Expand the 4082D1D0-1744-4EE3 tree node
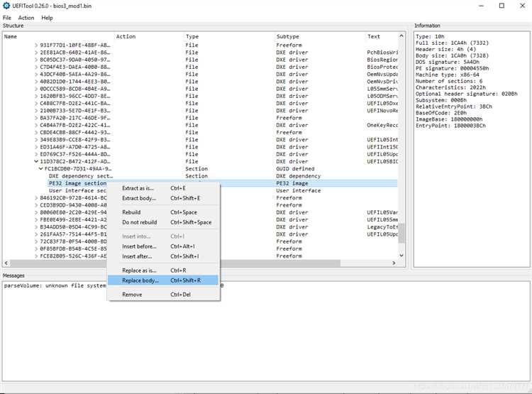This screenshot has width=532, height=394. [36, 82]
